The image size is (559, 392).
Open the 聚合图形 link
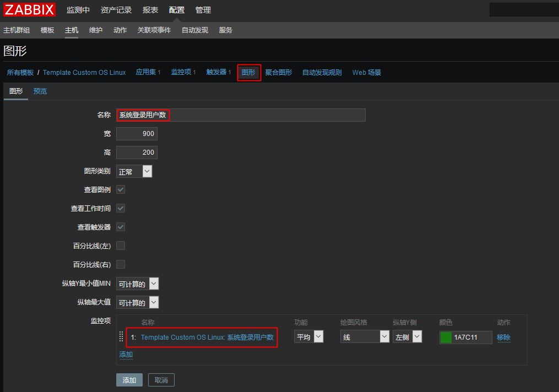(x=279, y=72)
